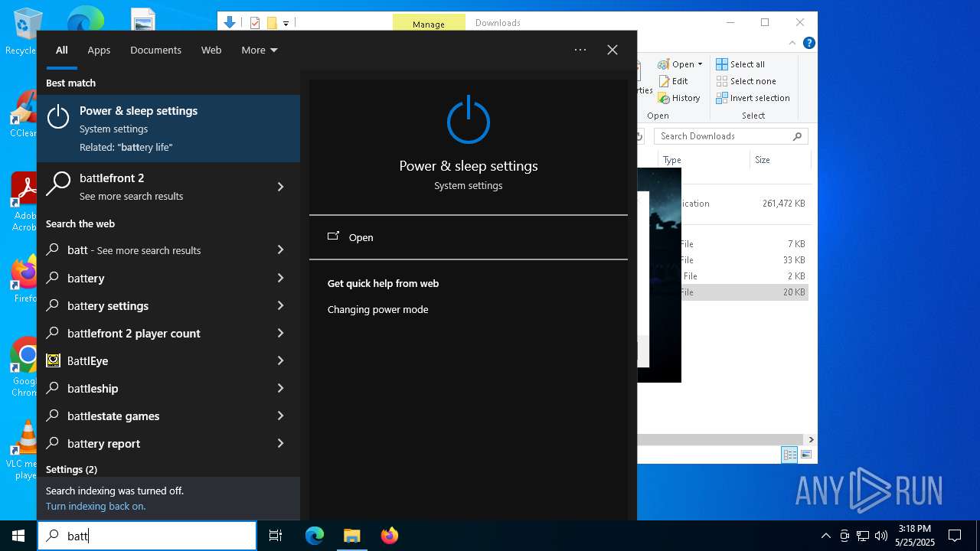Viewport: 980px width, 551px height.
Task: Open Explorer help question-mark icon
Action: [x=808, y=43]
